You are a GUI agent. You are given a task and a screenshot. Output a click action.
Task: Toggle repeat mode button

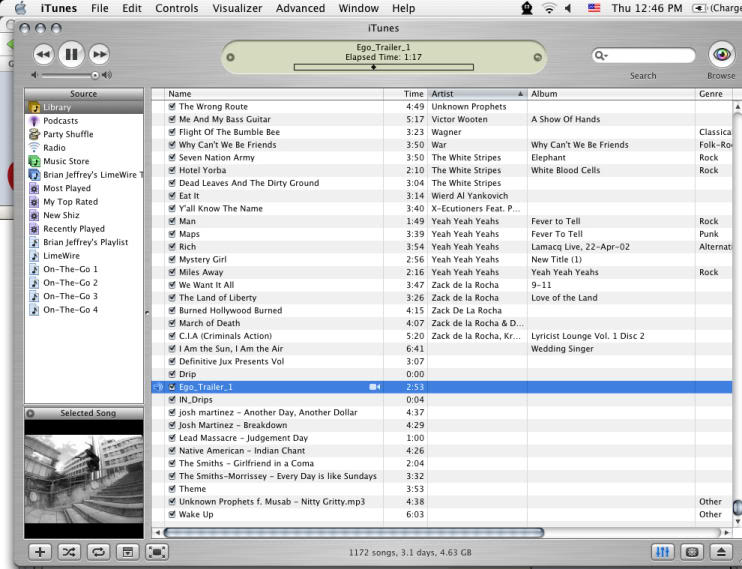pyautogui.click(x=98, y=552)
